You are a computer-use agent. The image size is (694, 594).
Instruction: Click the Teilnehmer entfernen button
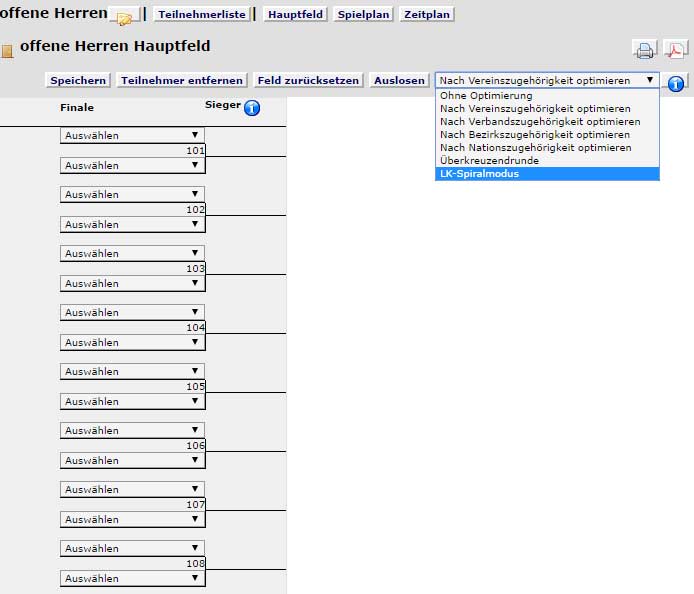[182, 80]
